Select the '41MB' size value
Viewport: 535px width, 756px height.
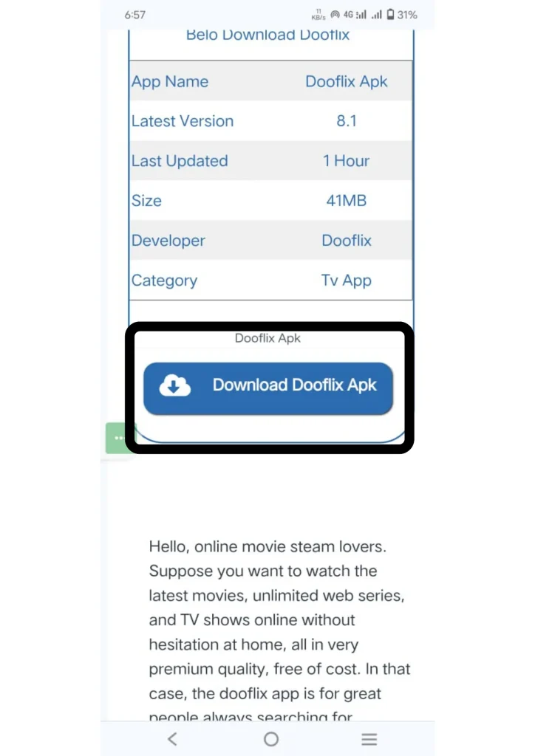pyautogui.click(x=347, y=201)
